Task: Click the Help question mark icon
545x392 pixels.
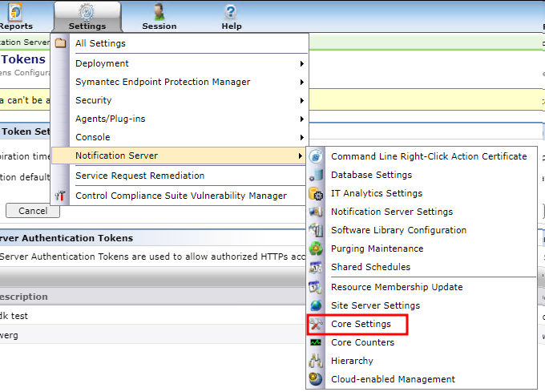Action: pyautogui.click(x=231, y=12)
